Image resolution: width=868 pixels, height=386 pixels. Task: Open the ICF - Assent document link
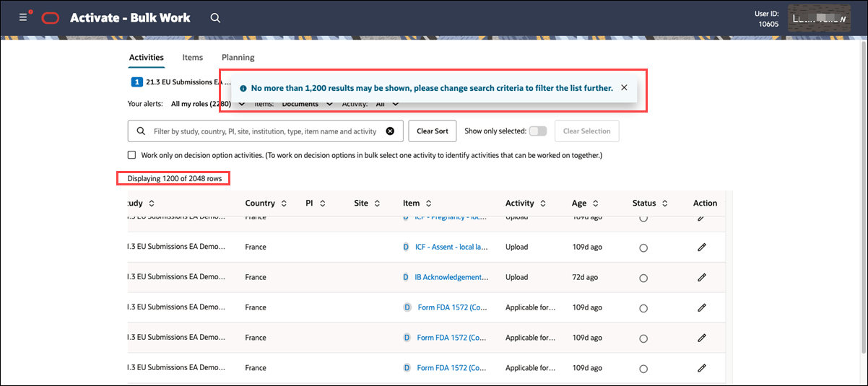pos(451,247)
